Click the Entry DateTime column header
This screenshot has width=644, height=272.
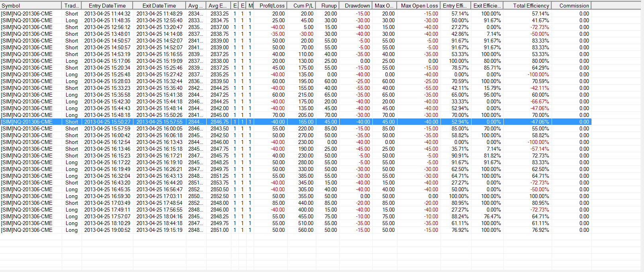[x=107, y=6]
